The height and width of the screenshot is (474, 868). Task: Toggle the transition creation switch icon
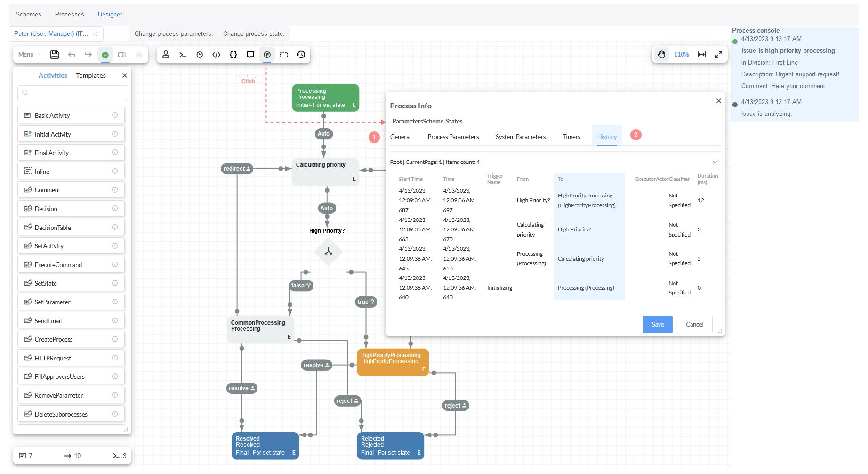pos(122,55)
